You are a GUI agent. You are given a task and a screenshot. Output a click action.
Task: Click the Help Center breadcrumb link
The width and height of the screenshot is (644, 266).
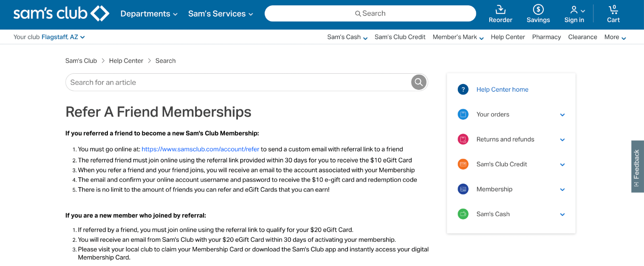point(126,61)
